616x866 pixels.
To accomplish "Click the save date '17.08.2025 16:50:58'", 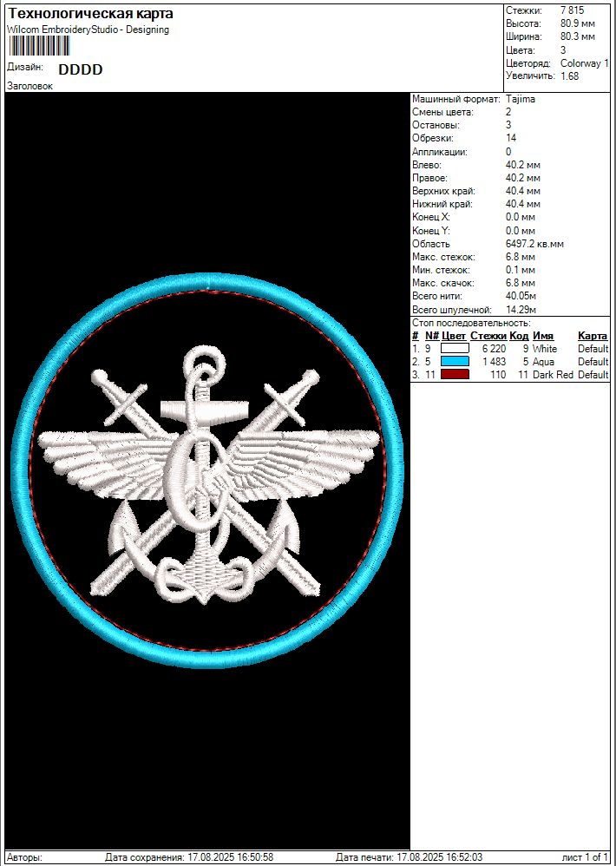I will tap(231, 857).
